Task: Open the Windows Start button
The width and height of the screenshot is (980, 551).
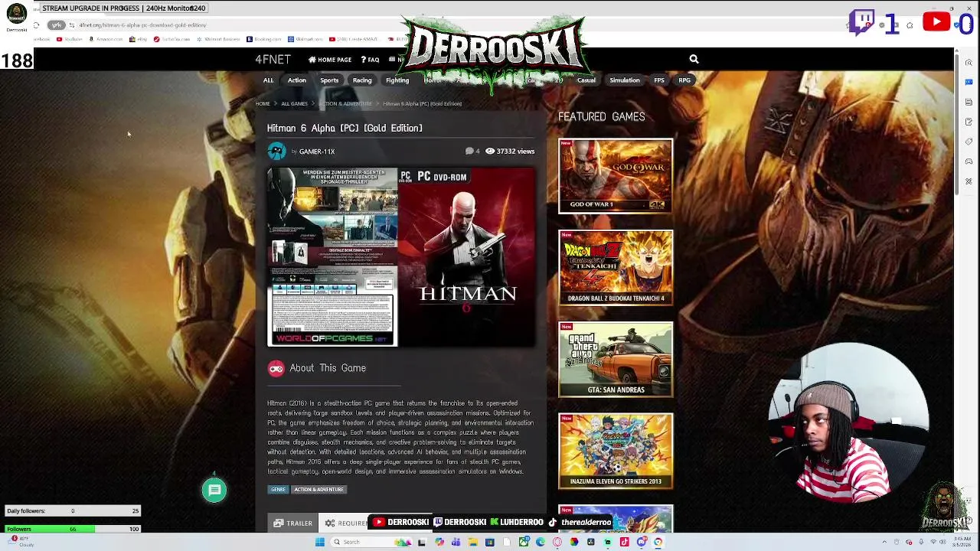Action: tap(319, 542)
